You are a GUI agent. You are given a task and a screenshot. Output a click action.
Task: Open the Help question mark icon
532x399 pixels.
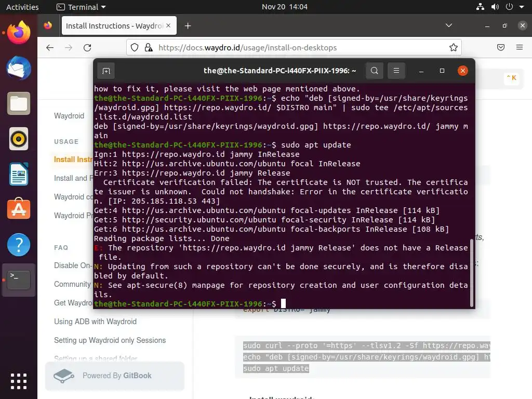[19, 245]
